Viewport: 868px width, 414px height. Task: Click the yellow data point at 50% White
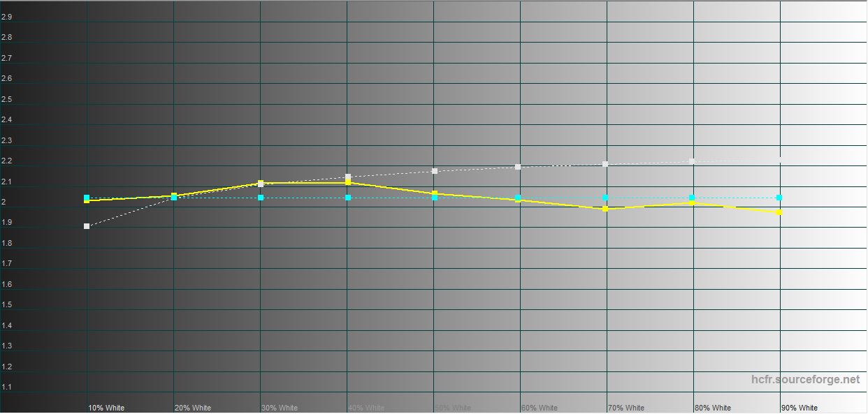pyautogui.click(x=435, y=193)
